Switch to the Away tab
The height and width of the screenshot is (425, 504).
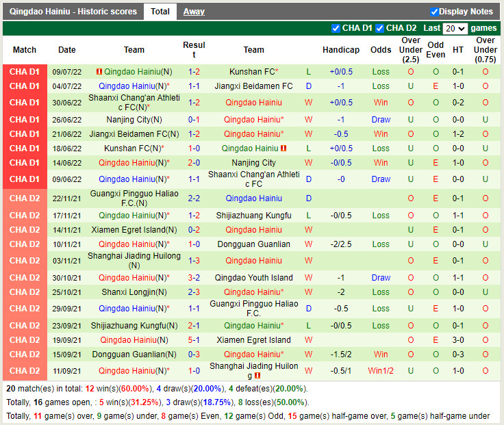coord(194,12)
